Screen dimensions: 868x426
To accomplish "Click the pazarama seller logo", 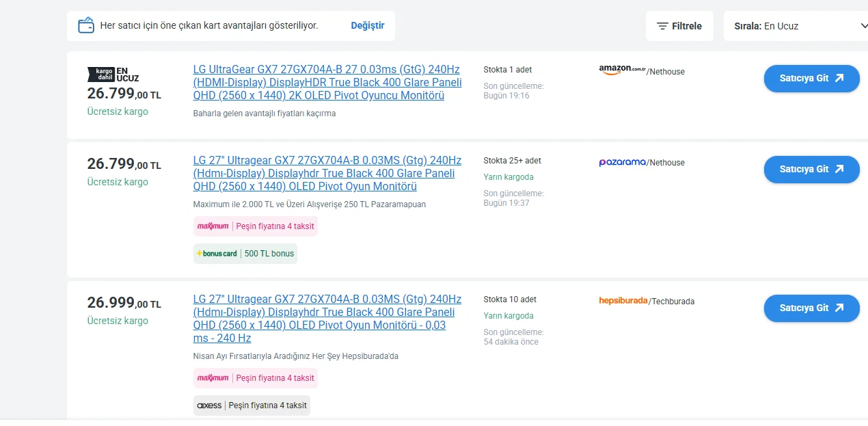I will coord(622,162).
